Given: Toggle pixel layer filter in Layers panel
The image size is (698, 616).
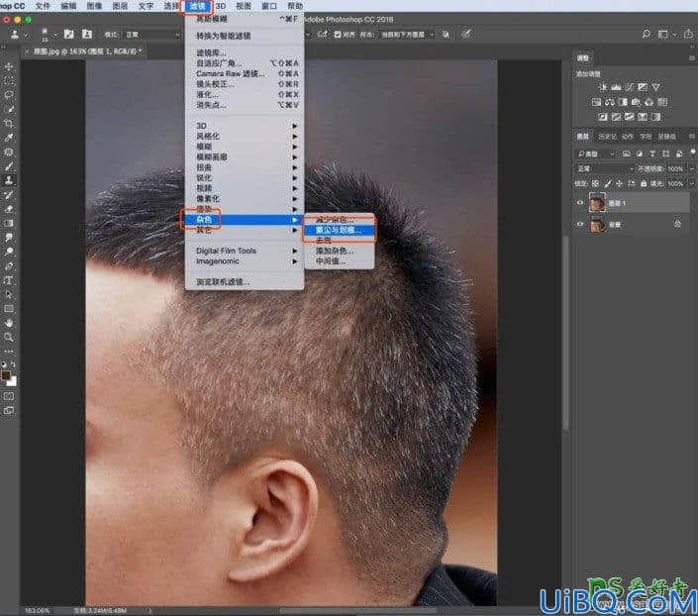Looking at the screenshot, I should [x=627, y=154].
